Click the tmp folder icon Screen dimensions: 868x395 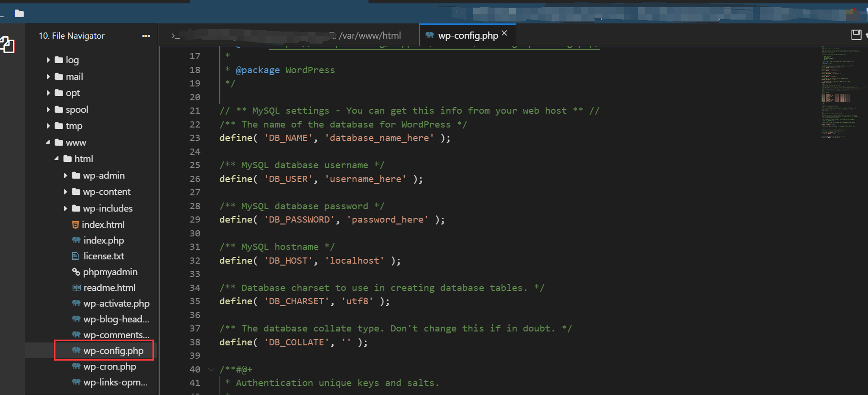click(59, 126)
